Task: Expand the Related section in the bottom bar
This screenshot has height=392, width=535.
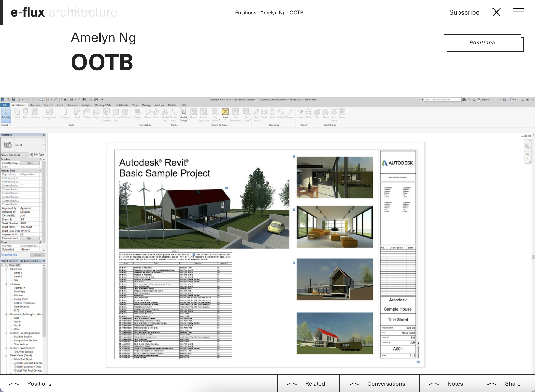Action: click(x=308, y=384)
